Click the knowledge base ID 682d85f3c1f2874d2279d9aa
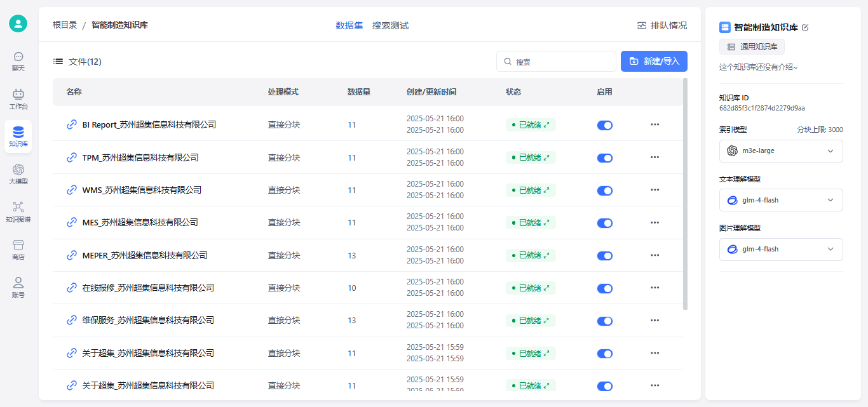The height and width of the screenshot is (407, 868). (762, 109)
